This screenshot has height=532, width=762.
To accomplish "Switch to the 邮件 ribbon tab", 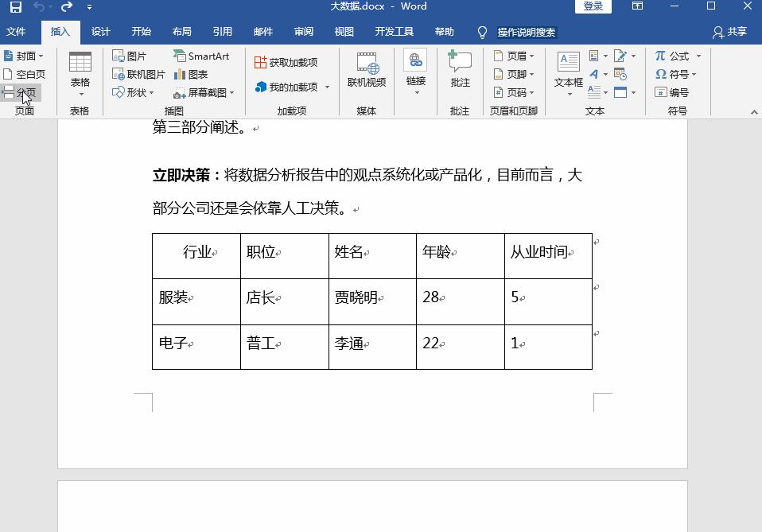I will [262, 32].
